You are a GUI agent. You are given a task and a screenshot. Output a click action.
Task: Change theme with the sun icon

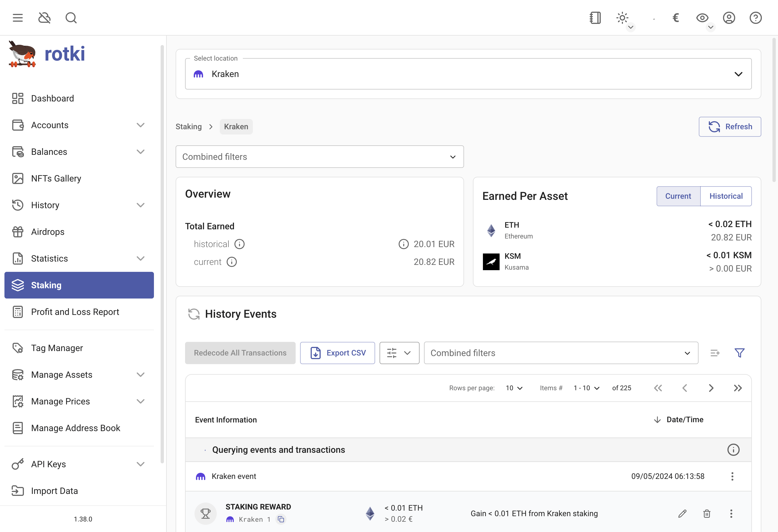622,18
